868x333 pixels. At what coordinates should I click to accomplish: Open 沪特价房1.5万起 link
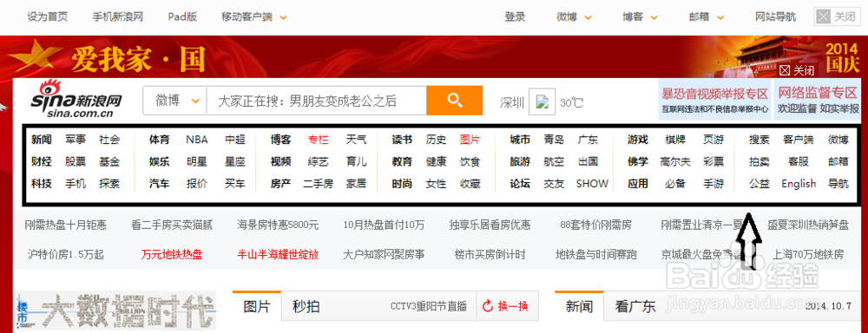[66, 254]
